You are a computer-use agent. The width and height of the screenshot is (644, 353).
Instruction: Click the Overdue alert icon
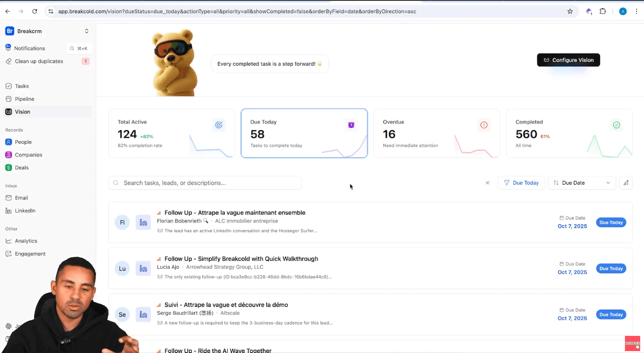(484, 125)
